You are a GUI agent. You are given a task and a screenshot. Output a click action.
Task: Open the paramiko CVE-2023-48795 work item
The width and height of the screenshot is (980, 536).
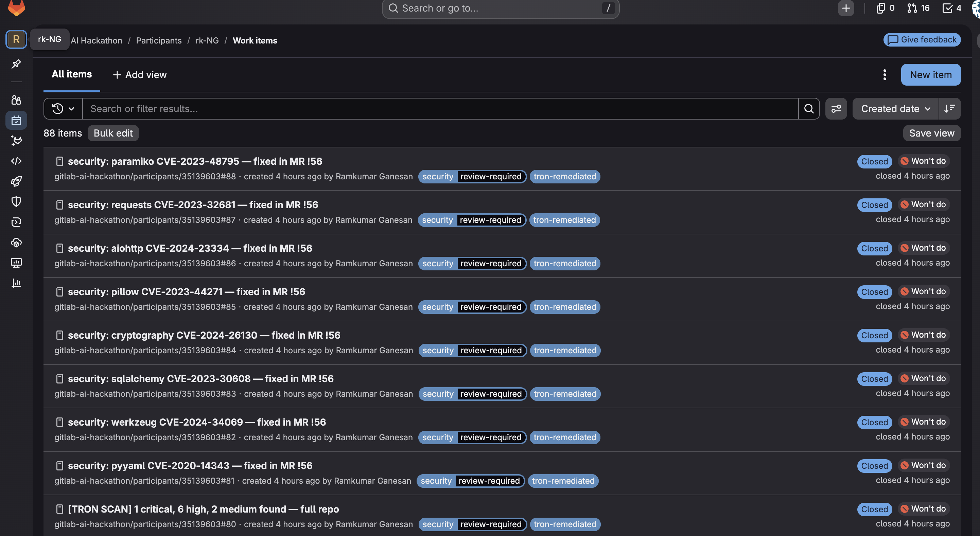tap(195, 161)
